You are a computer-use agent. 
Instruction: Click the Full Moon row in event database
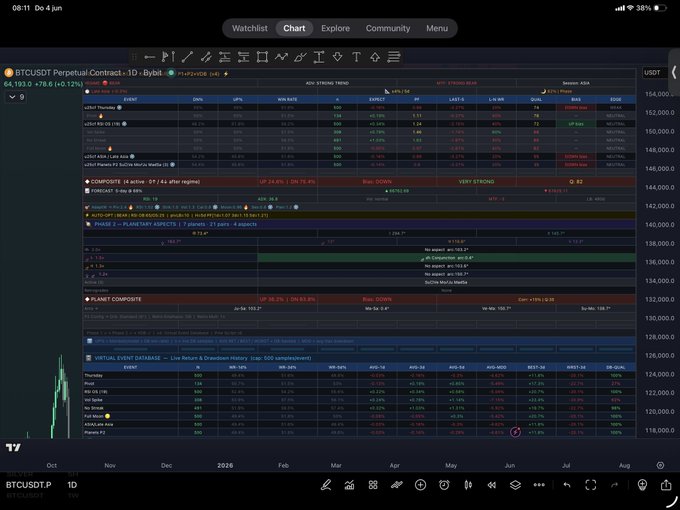click(359, 416)
